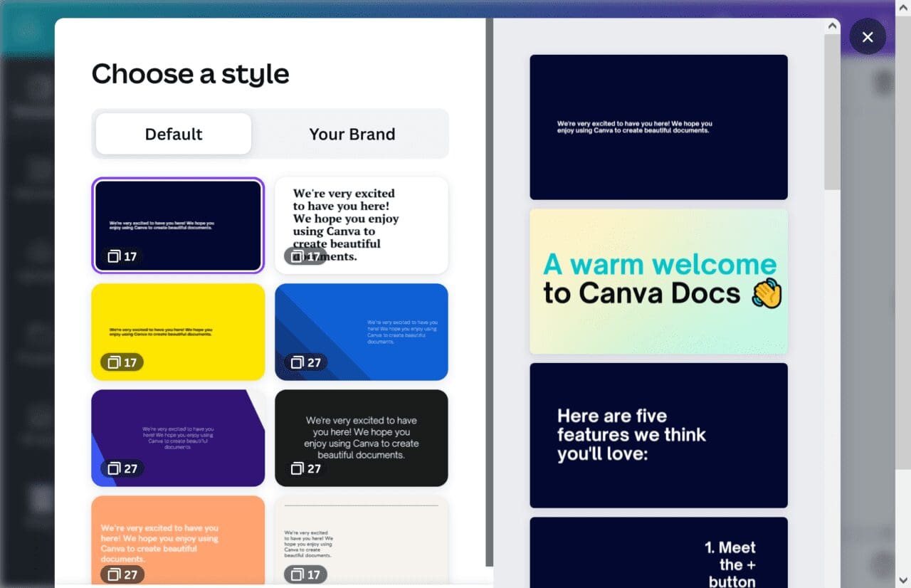Viewport: 911px width, 588px height.
Task: Click the 27 pages icon on blue style
Action: point(297,363)
